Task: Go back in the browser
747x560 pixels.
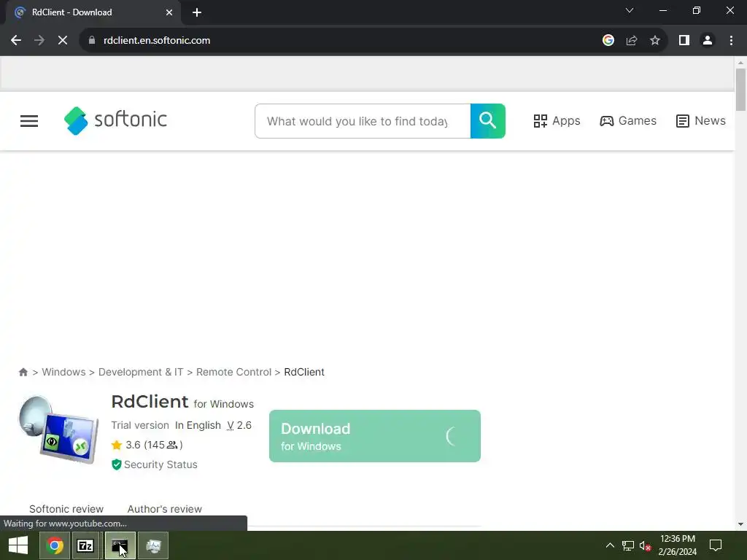Action: click(x=16, y=41)
